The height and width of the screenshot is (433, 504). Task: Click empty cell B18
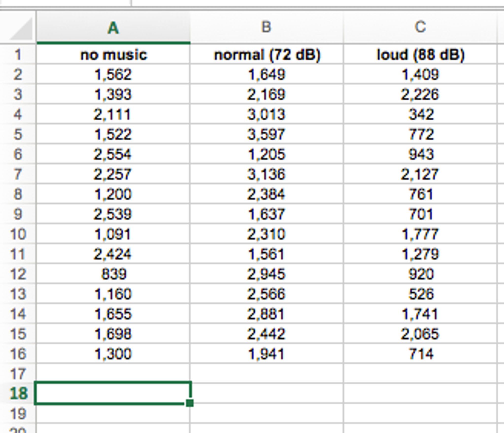click(267, 393)
